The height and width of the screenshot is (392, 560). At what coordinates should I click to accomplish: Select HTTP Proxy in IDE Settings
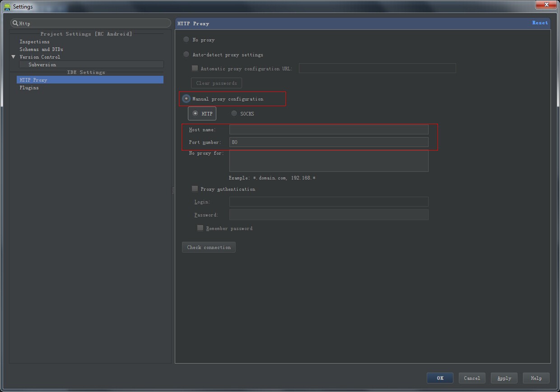[90, 80]
